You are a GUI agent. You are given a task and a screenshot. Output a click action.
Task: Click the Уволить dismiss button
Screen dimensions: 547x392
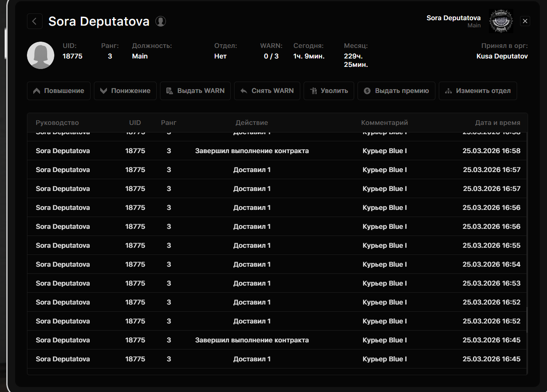click(328, 91)
